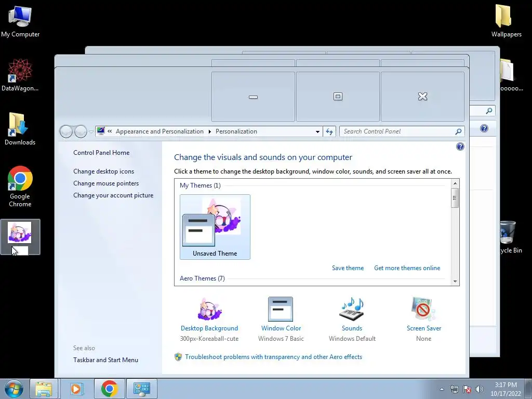Open Change your account picture
The image size is (532, 399).
point(113,195)
